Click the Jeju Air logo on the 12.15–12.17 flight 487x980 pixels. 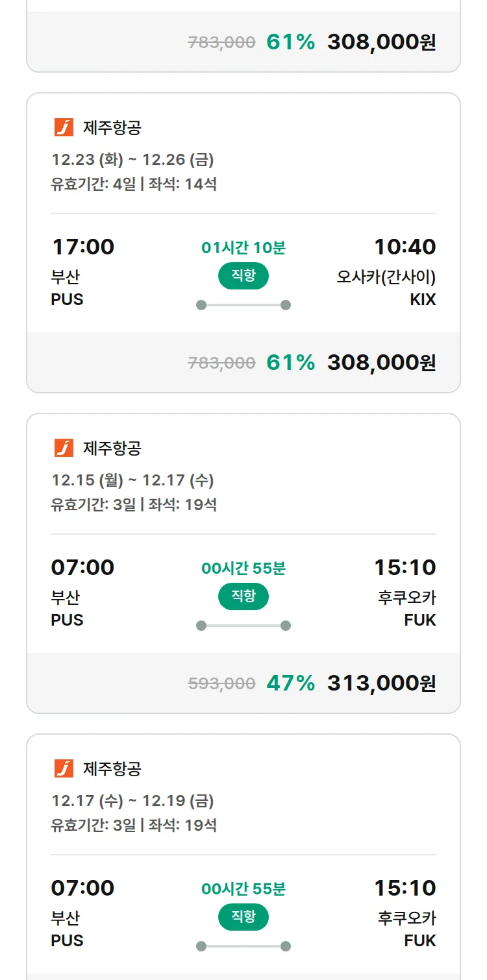click(x=64, y=448)
